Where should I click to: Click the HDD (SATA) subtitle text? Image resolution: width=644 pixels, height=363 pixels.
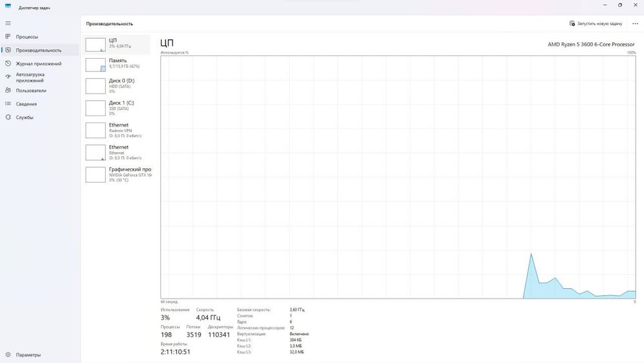(x=120, y=86)
